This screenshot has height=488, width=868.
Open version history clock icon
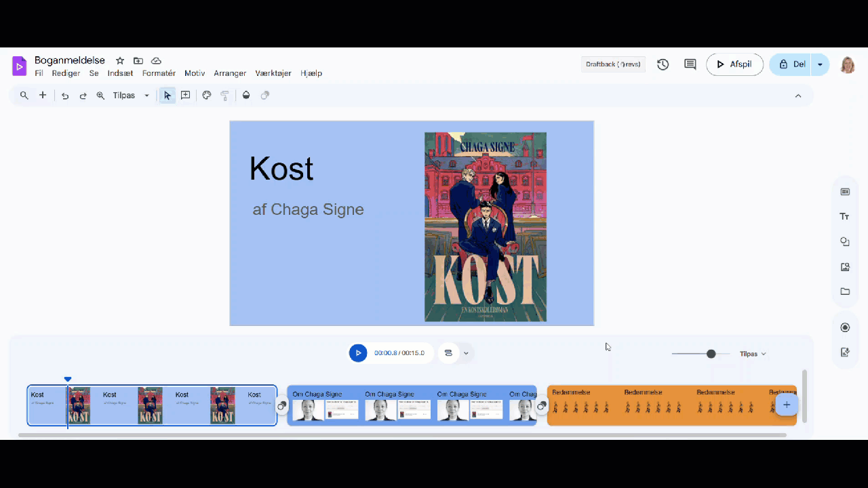tap(663, 64)
